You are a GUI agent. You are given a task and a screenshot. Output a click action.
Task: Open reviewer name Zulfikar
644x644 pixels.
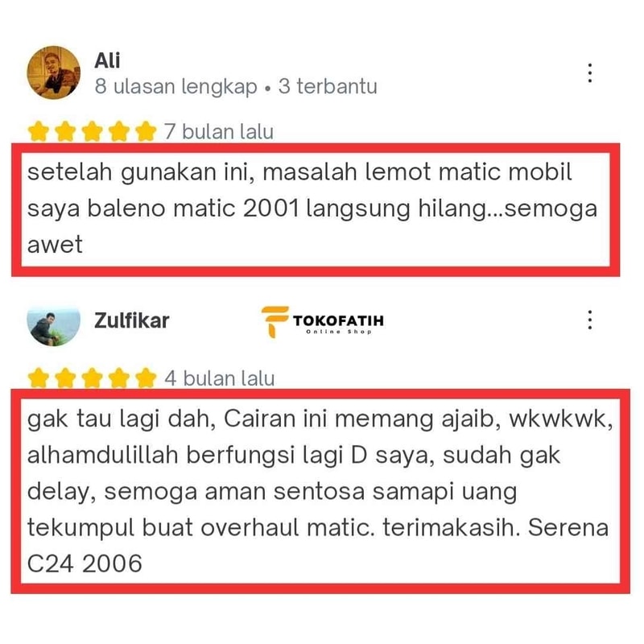[x=132, y=320]
